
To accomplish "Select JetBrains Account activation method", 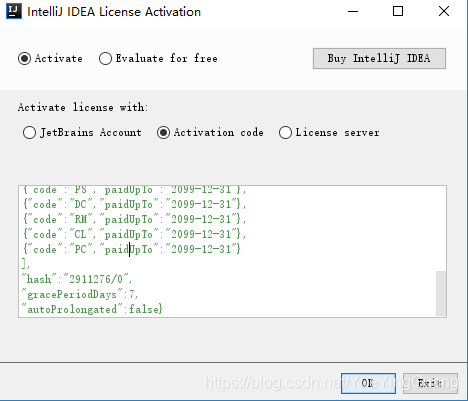I will (82, 133).
